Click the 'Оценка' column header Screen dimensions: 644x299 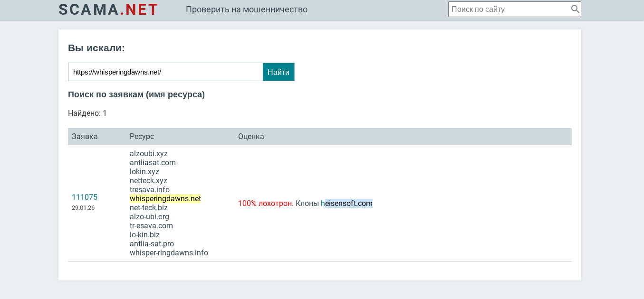pos(251,137)
